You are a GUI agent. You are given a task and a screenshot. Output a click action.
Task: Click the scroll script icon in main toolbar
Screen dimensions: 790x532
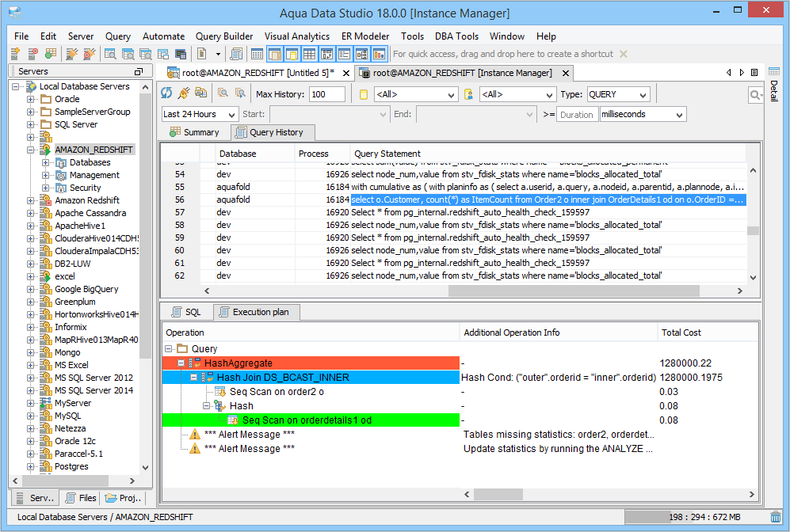(x=236, y=53)
